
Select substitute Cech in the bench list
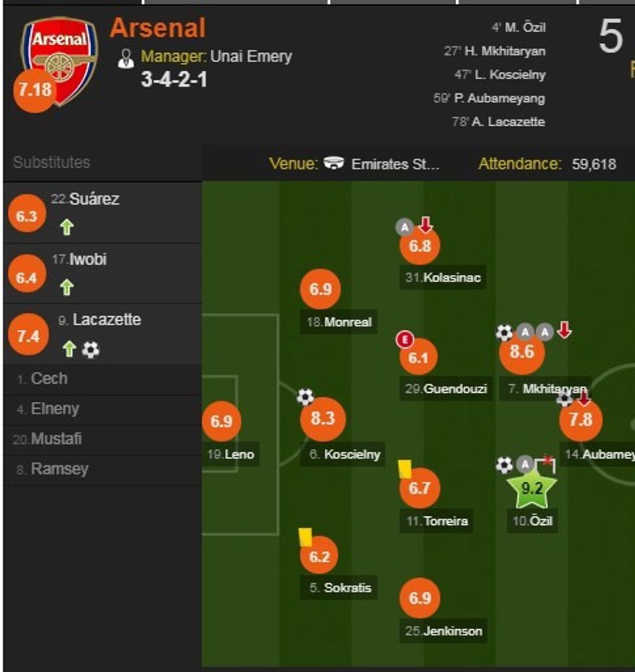(x=49, y=378)
